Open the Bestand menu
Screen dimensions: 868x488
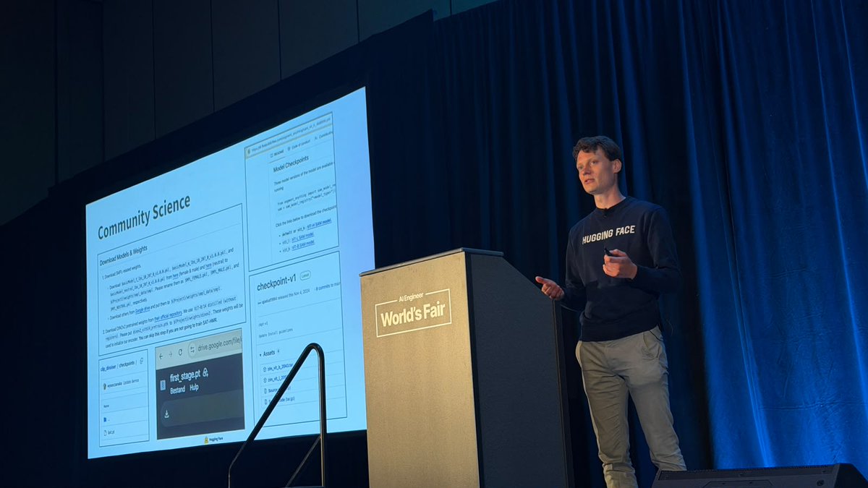(x=177, y=389)
